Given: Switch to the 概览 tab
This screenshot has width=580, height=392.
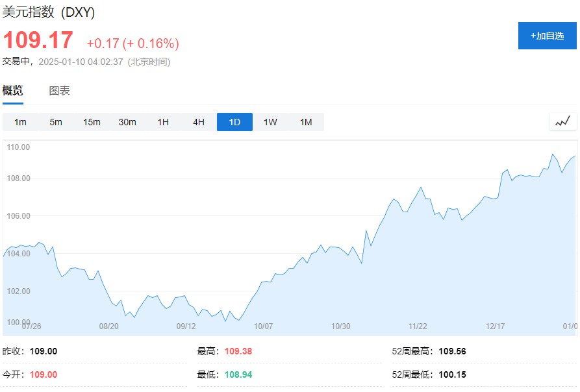Looking at the screenshot, I should pyautogui.click(x=12, y=91).
